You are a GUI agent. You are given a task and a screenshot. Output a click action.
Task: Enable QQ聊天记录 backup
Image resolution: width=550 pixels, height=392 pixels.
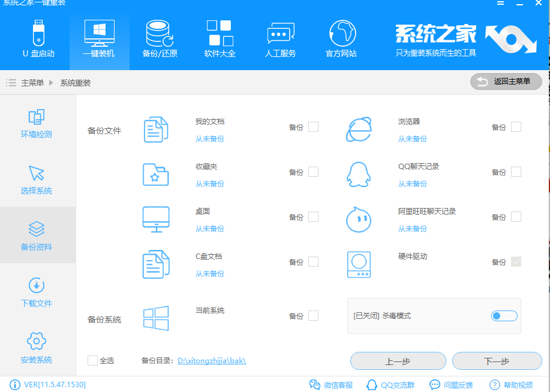(516, 172)
